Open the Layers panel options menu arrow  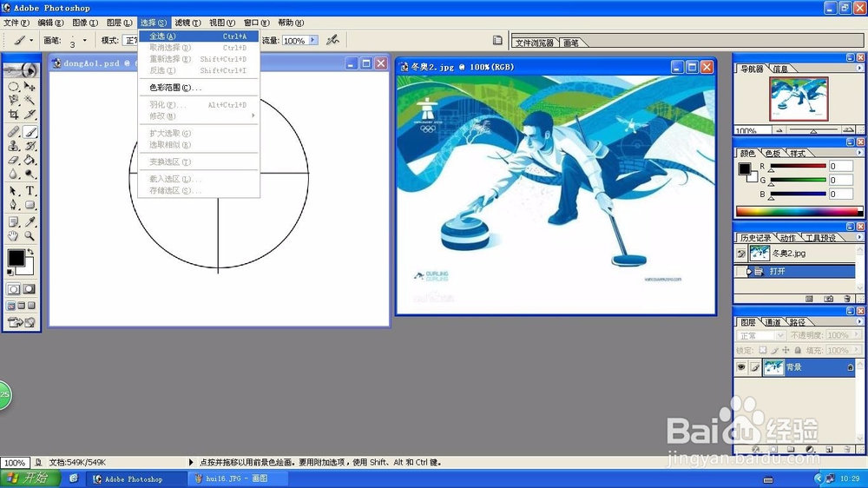click(859, 322)
